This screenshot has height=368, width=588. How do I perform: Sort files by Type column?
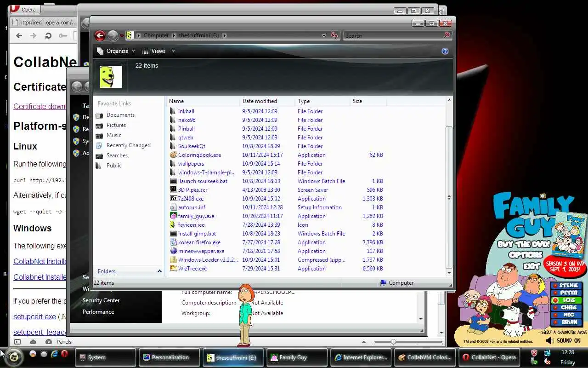coord(323,101)
